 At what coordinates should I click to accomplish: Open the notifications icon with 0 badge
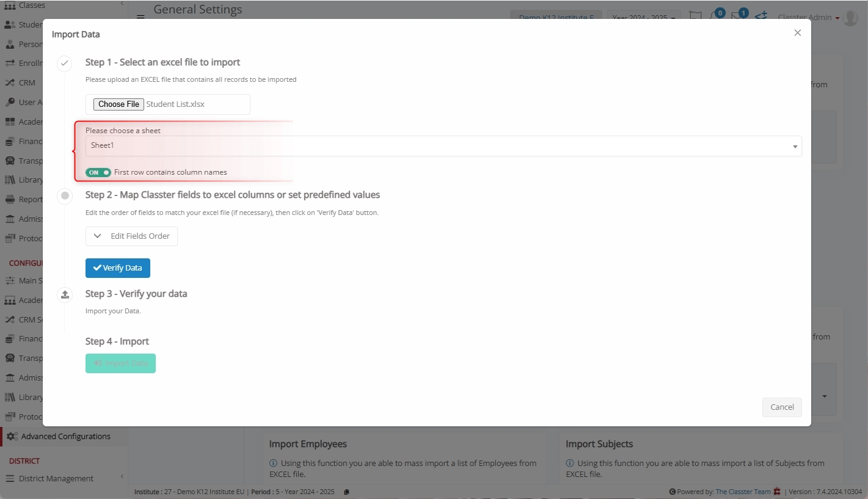coord(715,16)
